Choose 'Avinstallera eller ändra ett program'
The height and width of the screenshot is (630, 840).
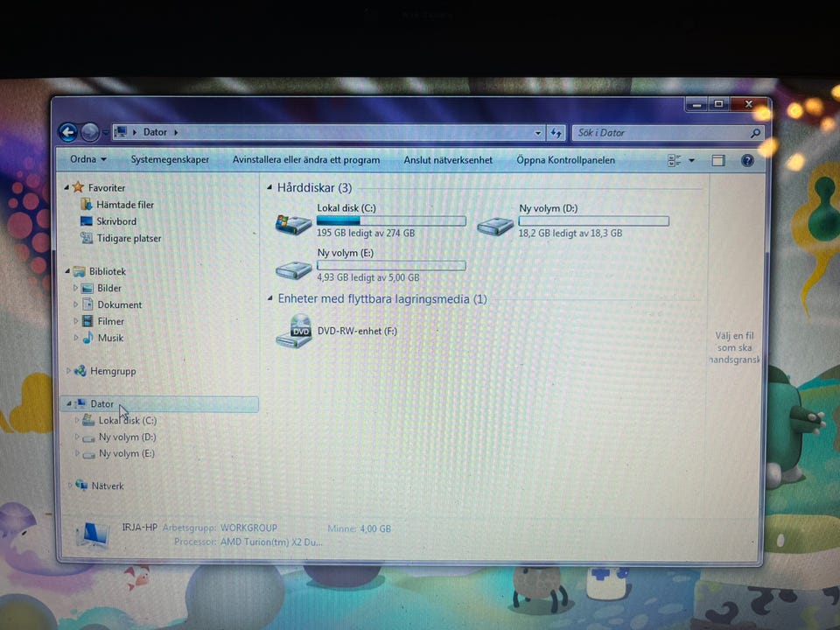306,159
